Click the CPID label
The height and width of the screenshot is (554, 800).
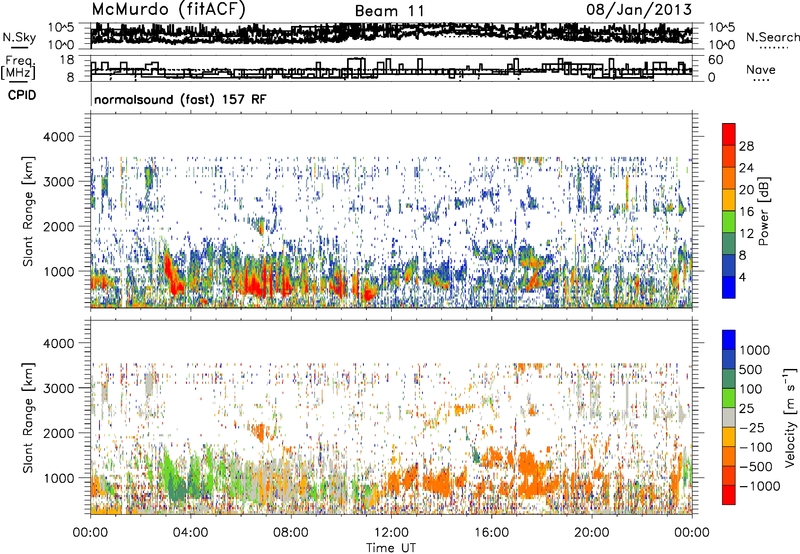(x=22, y=95)
